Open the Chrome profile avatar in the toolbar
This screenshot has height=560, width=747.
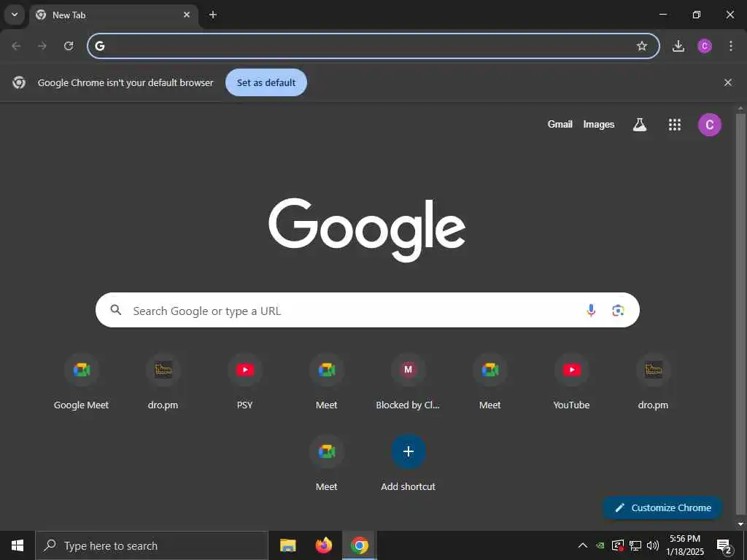coord(705,46)
